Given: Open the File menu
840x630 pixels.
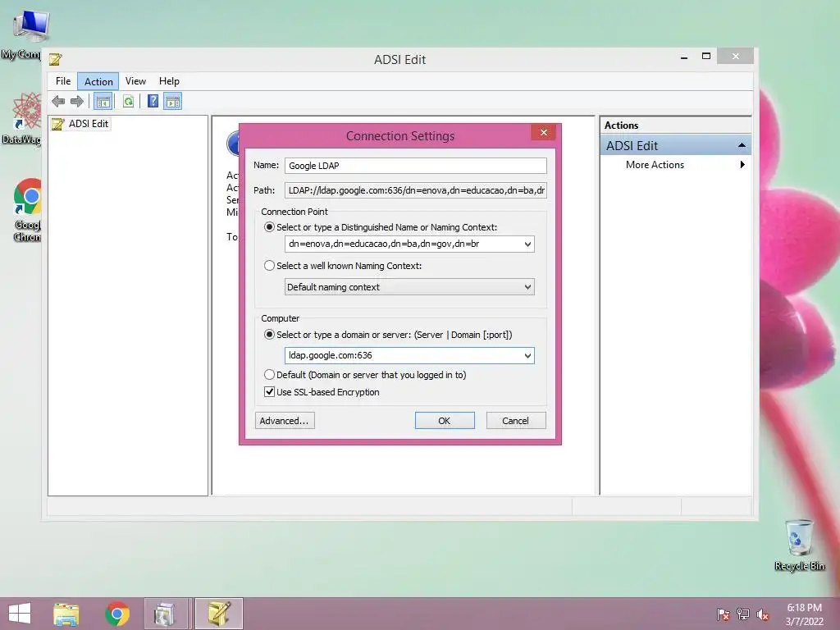Looking at the screenshot, I should point(63,81).
